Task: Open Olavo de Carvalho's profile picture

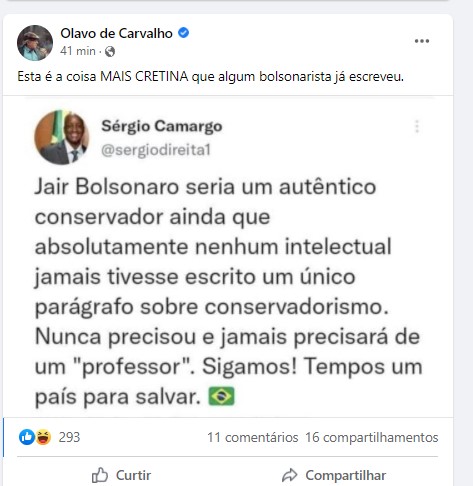Action: point(35,43)
